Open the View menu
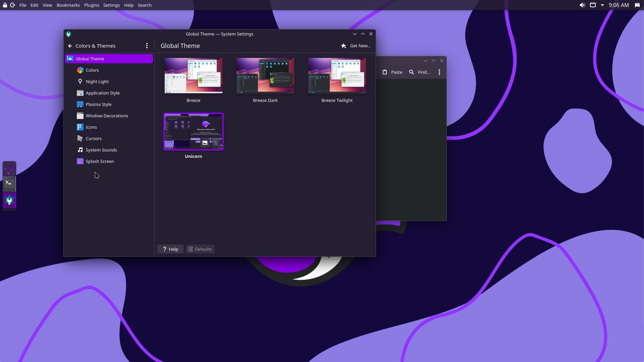 click(47, 5)
